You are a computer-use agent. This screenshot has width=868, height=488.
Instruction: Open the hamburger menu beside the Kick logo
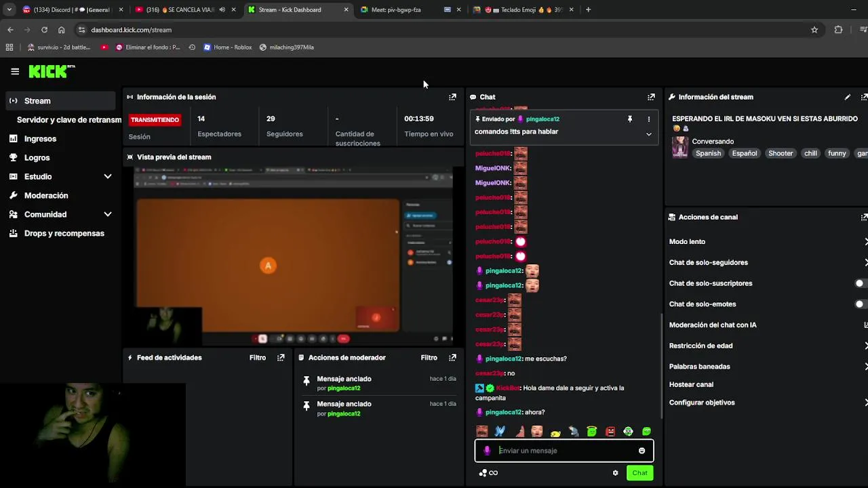[15, 71]
